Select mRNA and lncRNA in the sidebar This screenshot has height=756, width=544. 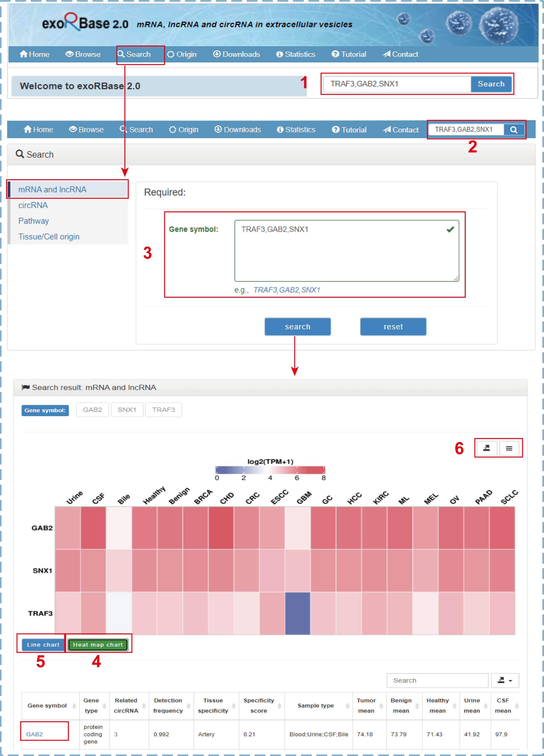tap(68, 189)
